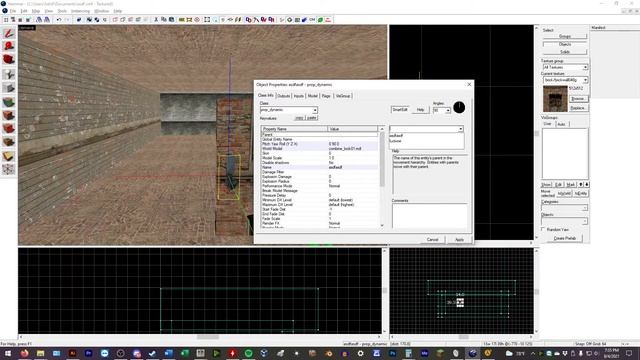The height and width of the screenshot is (360, 640).
Task: Toggle select-by-handles square icon
Action: (207, 20)
